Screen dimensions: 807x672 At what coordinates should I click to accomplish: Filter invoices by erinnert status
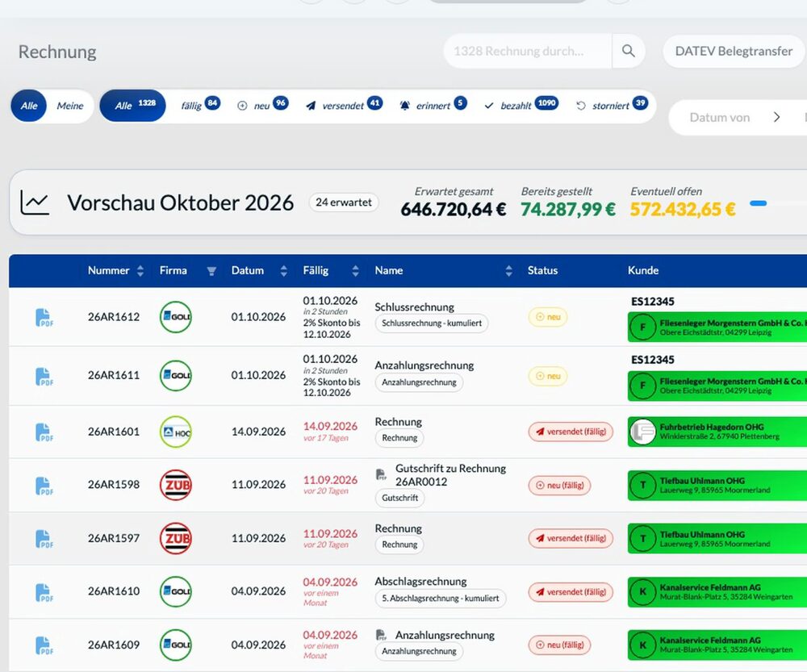pyautogui.click(x=433, y=106)
